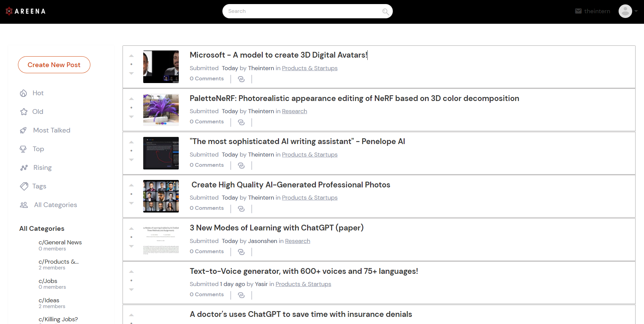
Task: Select the Hot flame icon
Action: coord(23,93)
